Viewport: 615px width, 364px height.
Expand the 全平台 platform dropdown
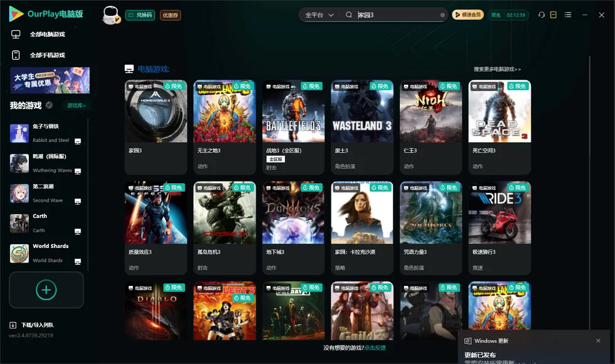pyautogui.click(x=319, y=15)
